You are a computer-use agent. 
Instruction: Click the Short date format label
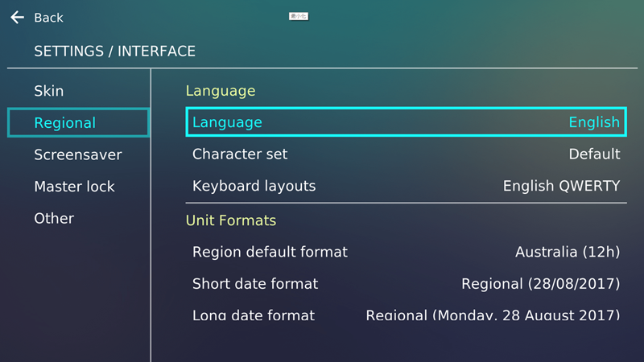255,284
